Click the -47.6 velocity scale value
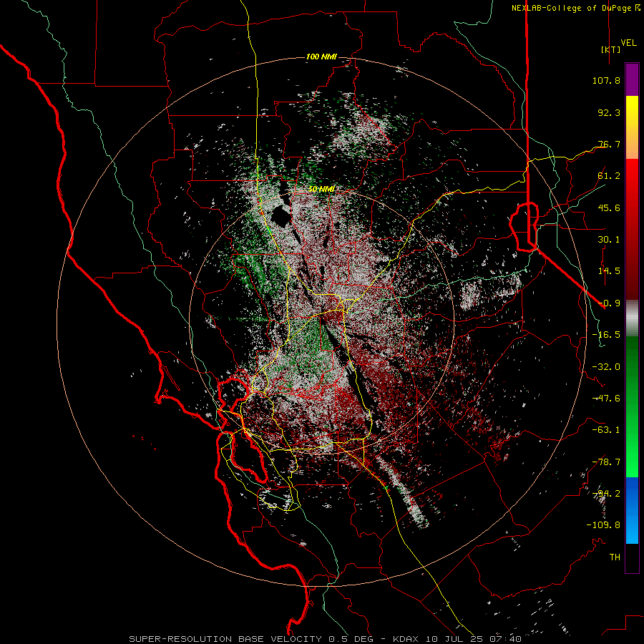 (x=606, y=399)
